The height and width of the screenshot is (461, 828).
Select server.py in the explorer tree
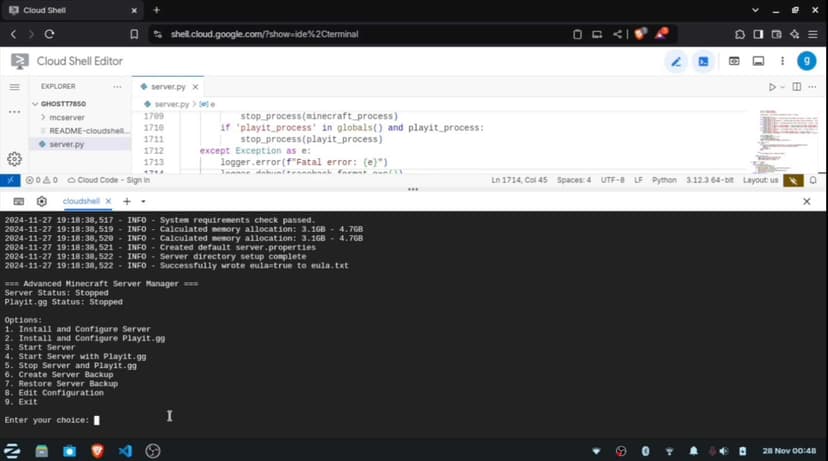coord(67,144)
